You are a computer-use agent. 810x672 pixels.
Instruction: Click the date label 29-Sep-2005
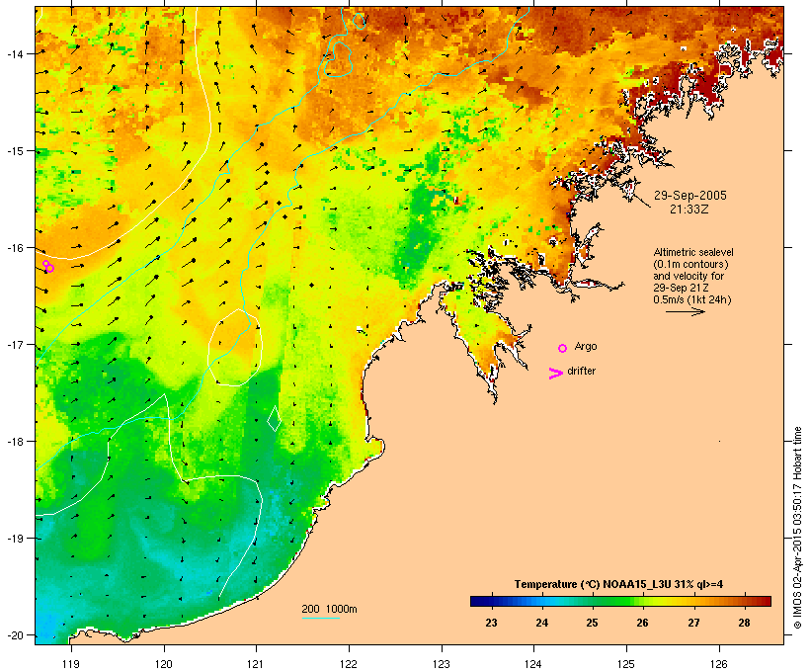click(x=690, y=196)
